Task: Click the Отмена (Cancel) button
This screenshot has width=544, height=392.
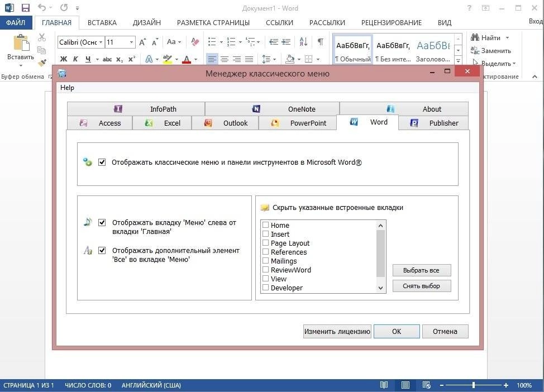Action: [445, 331]
